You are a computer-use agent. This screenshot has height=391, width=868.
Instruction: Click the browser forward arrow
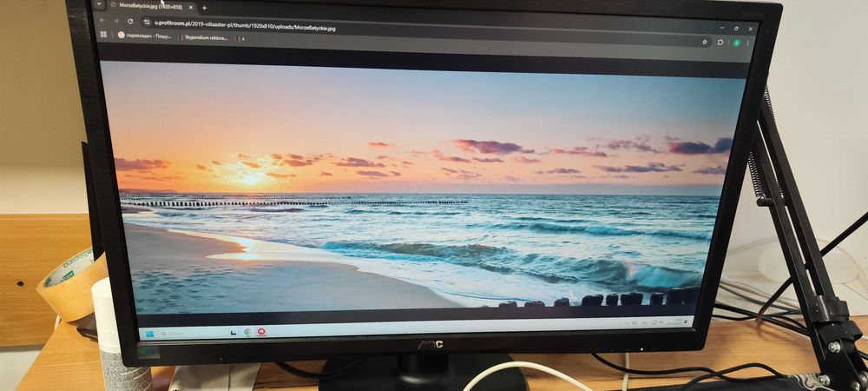(116, 21)
